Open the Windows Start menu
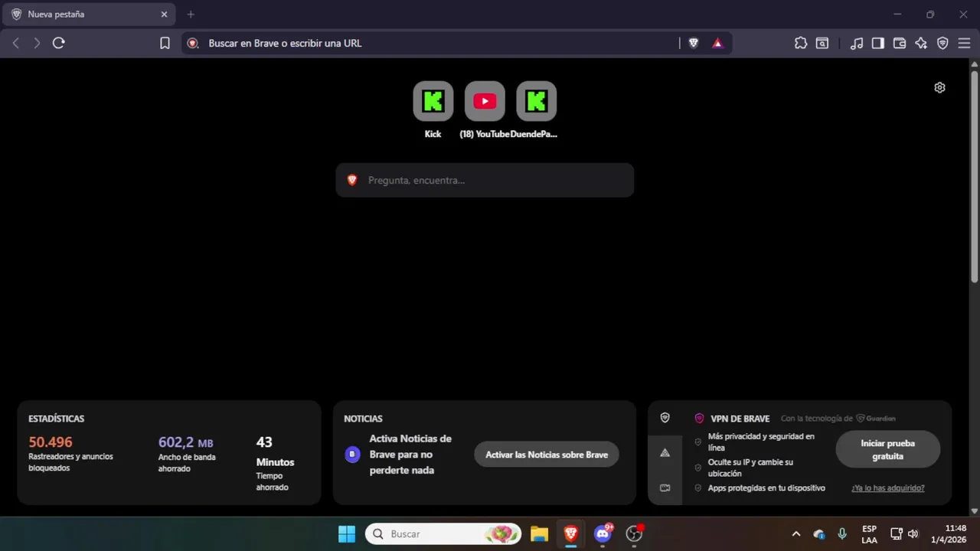The width and height of the screenshot is (980, 551). pos(347,533)
